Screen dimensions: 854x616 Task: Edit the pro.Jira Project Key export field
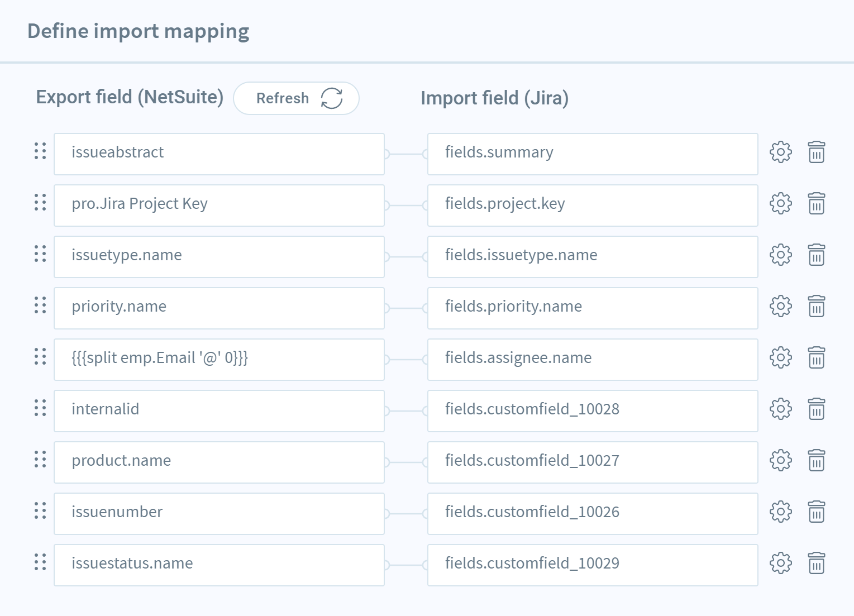(219, 206)
